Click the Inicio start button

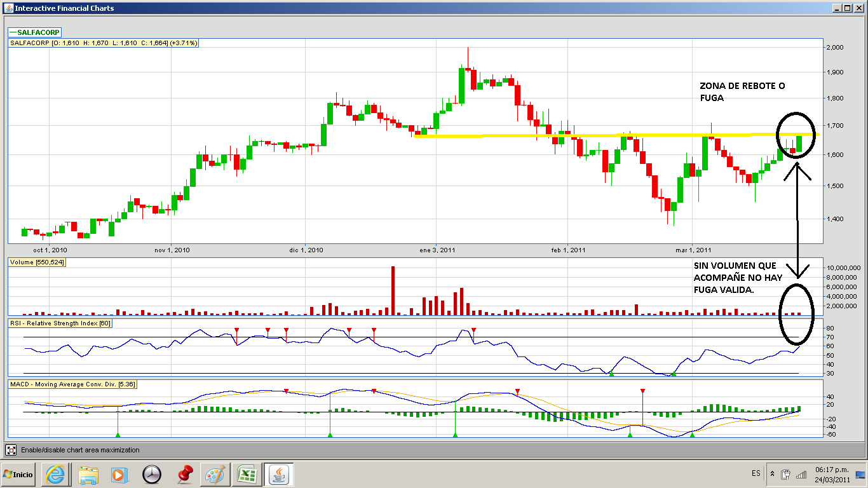[x=18, y=474]
